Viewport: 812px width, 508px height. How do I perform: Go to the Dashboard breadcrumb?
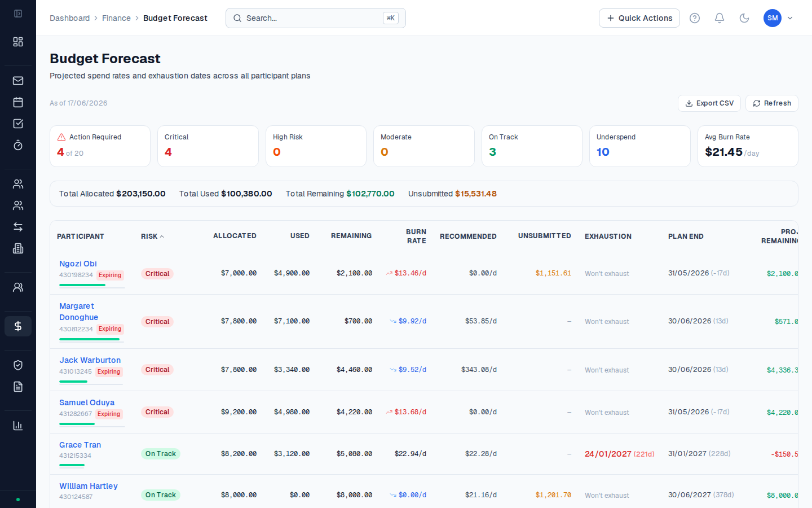69,18
